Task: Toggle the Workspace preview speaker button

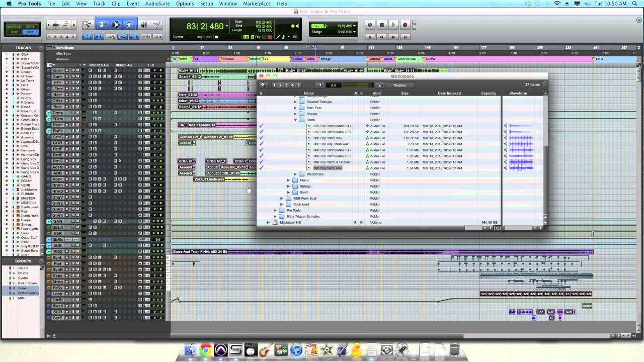Action: [319, 85]
